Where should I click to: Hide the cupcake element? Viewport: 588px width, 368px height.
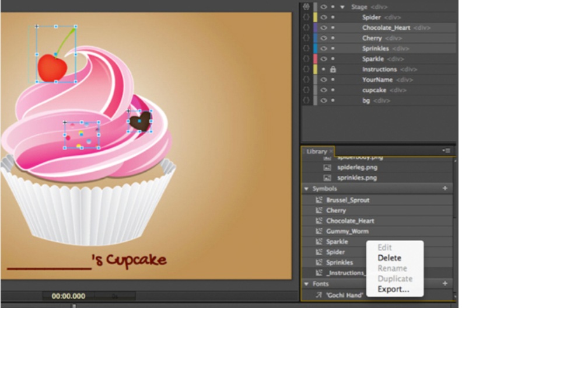[323, 91]
